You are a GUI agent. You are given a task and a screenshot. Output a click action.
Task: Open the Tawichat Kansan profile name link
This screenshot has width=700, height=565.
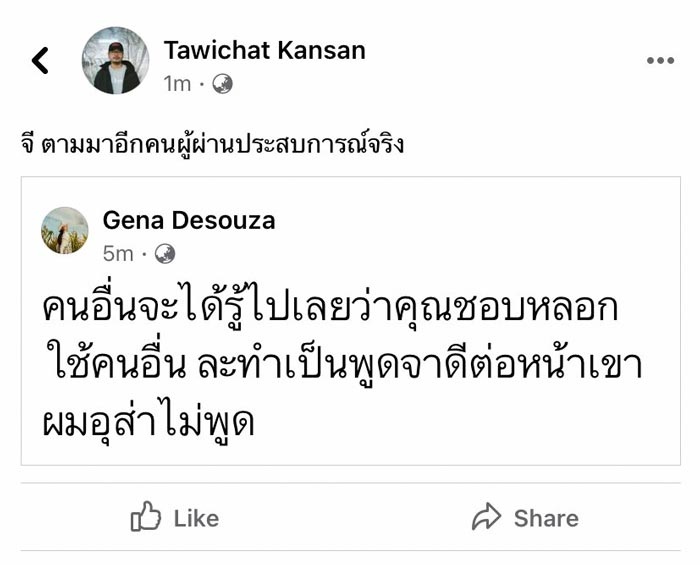pos(265,50)
